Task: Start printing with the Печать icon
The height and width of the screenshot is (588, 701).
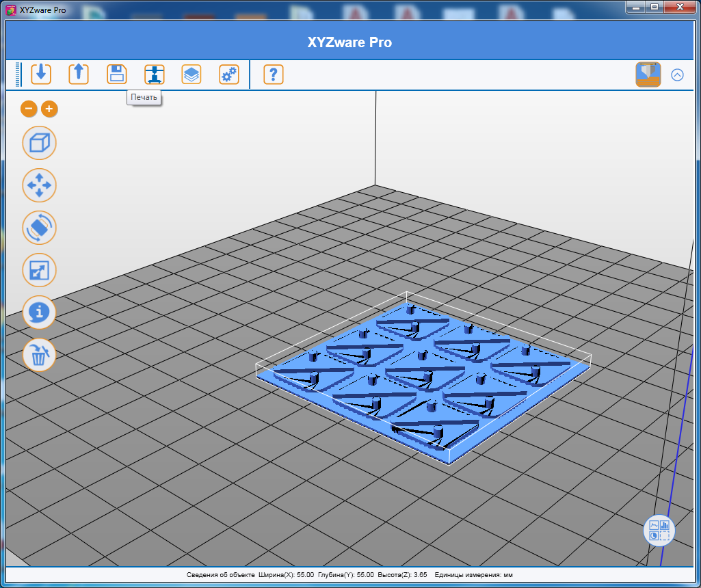Action: click(x=154, y=75)
